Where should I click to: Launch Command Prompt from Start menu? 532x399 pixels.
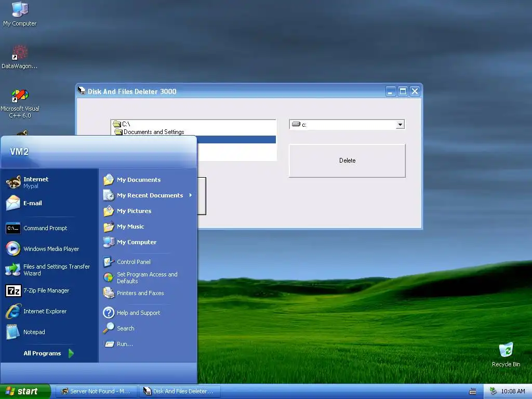(x=49, y=228)
